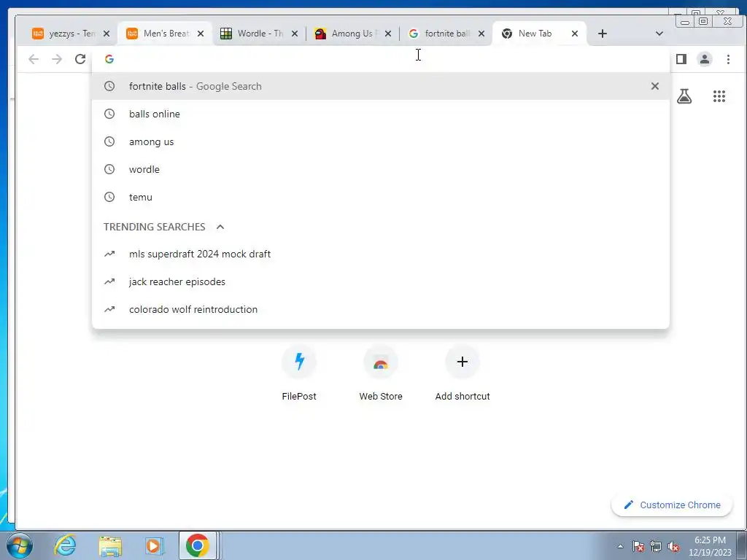
Task: Click the muted volume tray icon
Action: click(x=673, y=546)
